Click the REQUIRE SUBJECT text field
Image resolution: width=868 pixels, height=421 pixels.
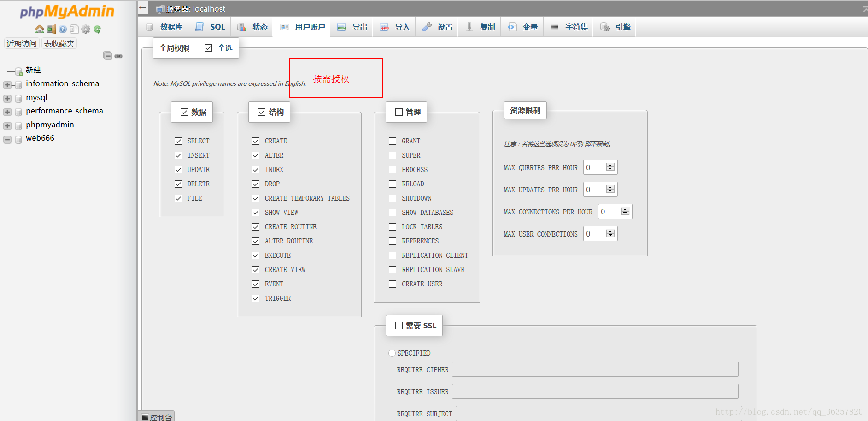(x=599, y=414)
